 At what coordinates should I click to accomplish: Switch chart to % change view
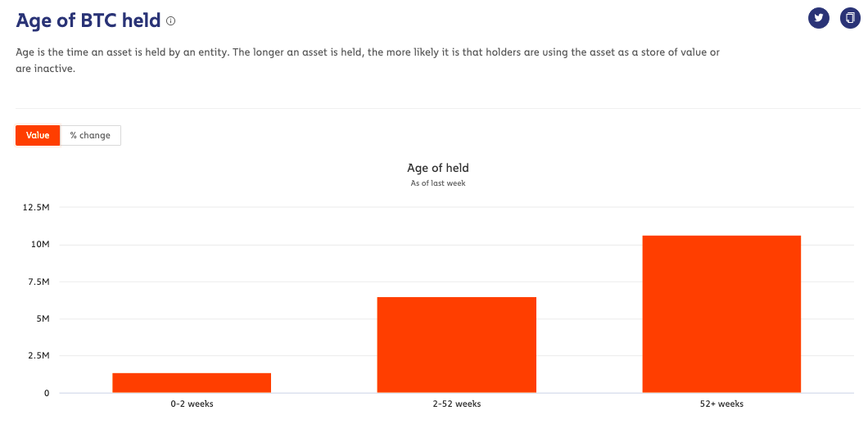pos(90,136)
